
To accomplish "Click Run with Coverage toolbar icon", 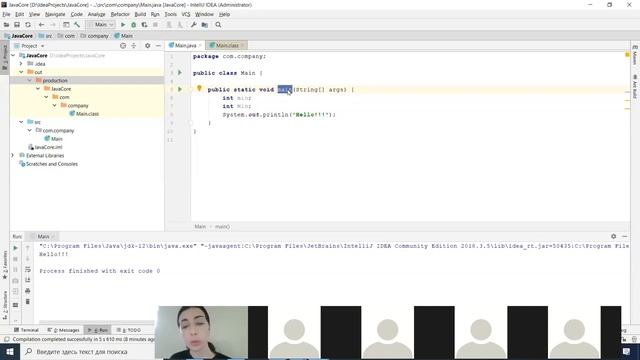I will (144, 25).
